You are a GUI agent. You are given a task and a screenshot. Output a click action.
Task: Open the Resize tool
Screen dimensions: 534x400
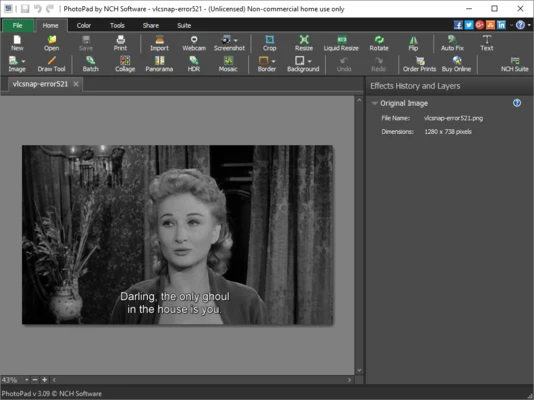[x=304, y=43]
